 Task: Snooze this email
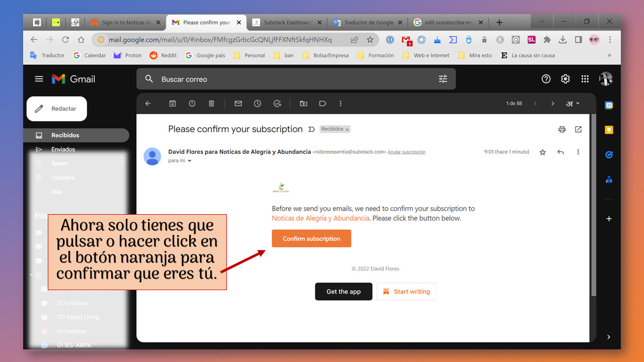click(258, 104)
